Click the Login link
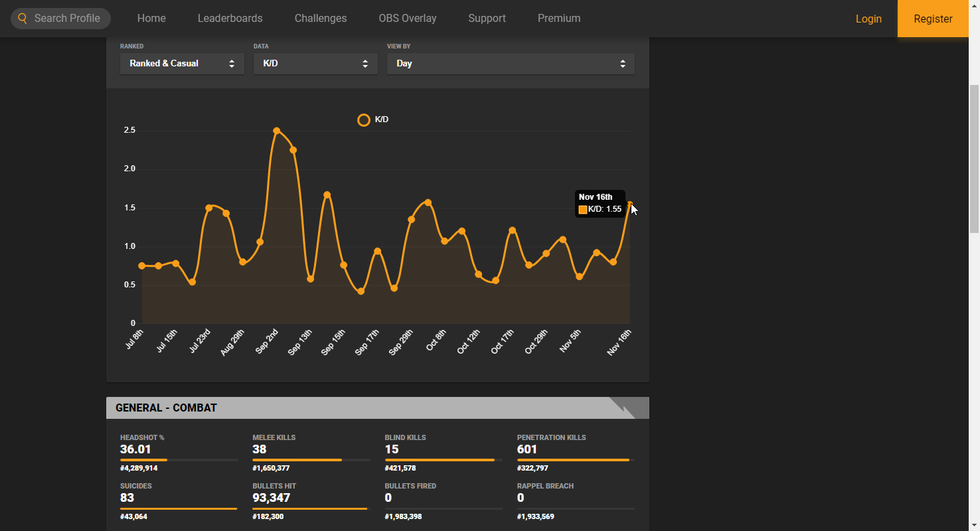 click(868, 19)
